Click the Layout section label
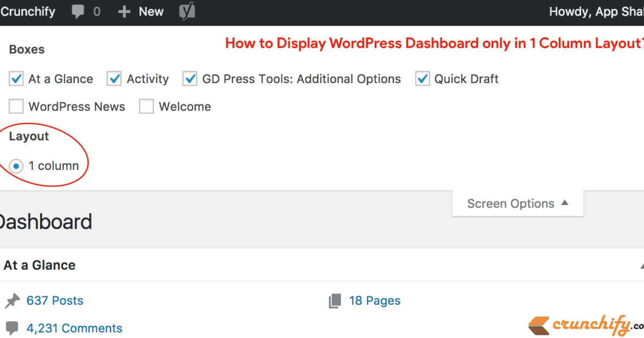The width and height of the screenshot is (644, 338). [x=29, y=136]
